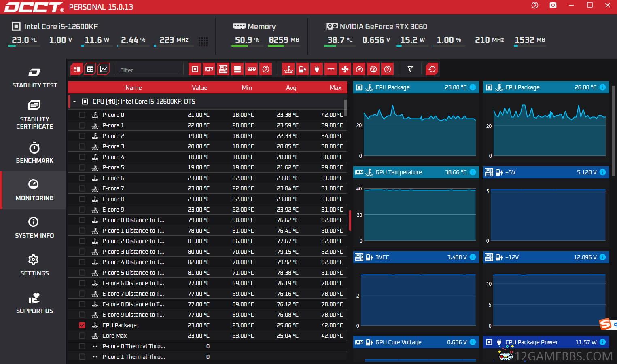Click the power plug sensor filter icon
The height and width of the screenshot is (364, 617).
point(317,69)
